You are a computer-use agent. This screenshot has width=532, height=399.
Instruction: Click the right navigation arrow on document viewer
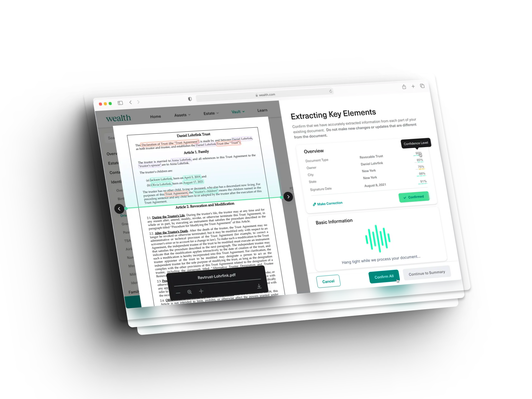288,197
